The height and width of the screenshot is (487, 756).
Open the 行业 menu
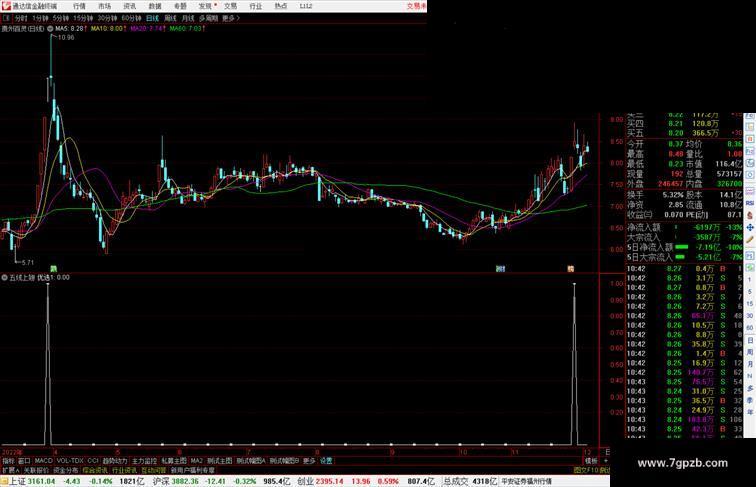(x=256, y=6)
